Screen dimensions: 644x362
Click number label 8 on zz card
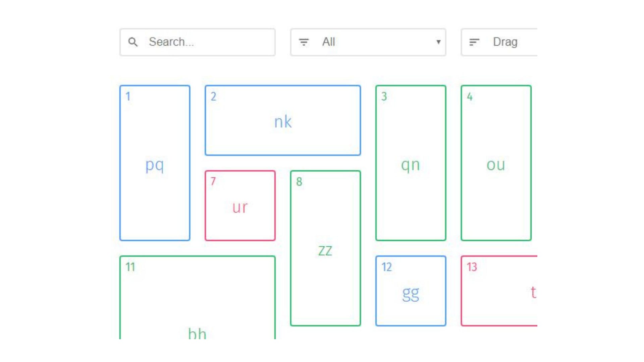coord(299,182)
